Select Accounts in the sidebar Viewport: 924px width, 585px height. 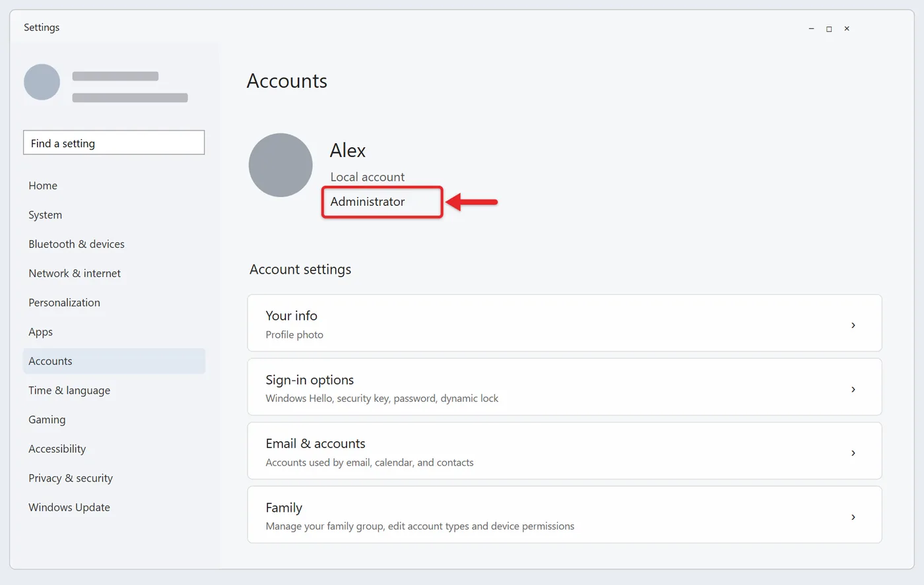coord(114,361)
